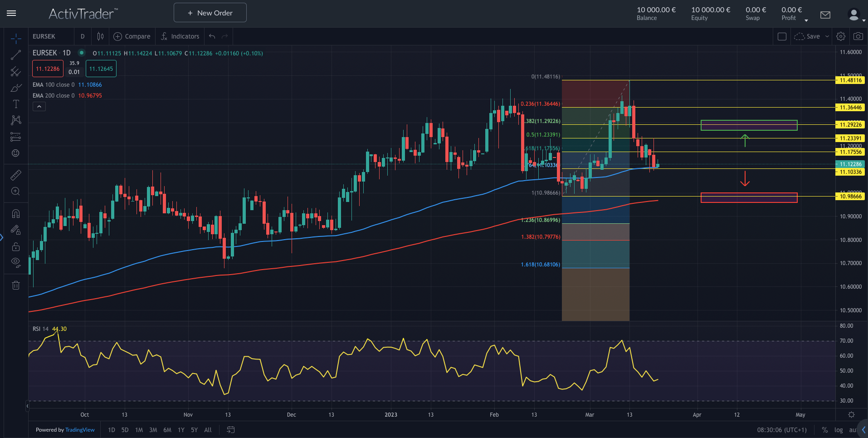
Task: Open chart settings gear icon
Action: pyautogui.click(x=841, y=36)
